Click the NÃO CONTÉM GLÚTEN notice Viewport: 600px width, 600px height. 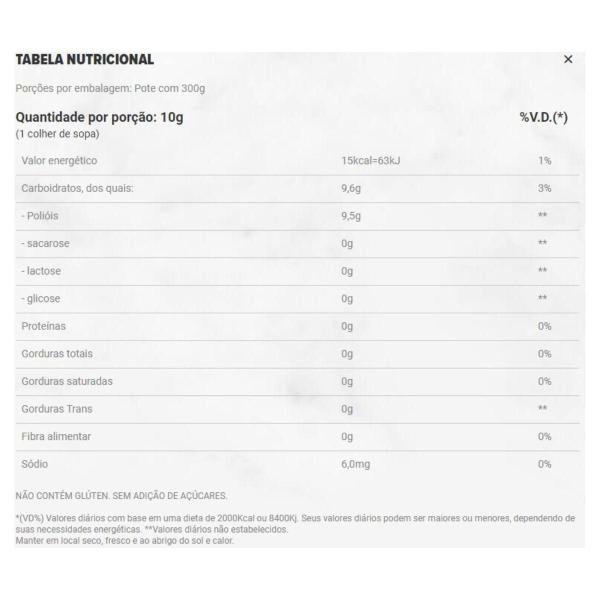[121, 496]
